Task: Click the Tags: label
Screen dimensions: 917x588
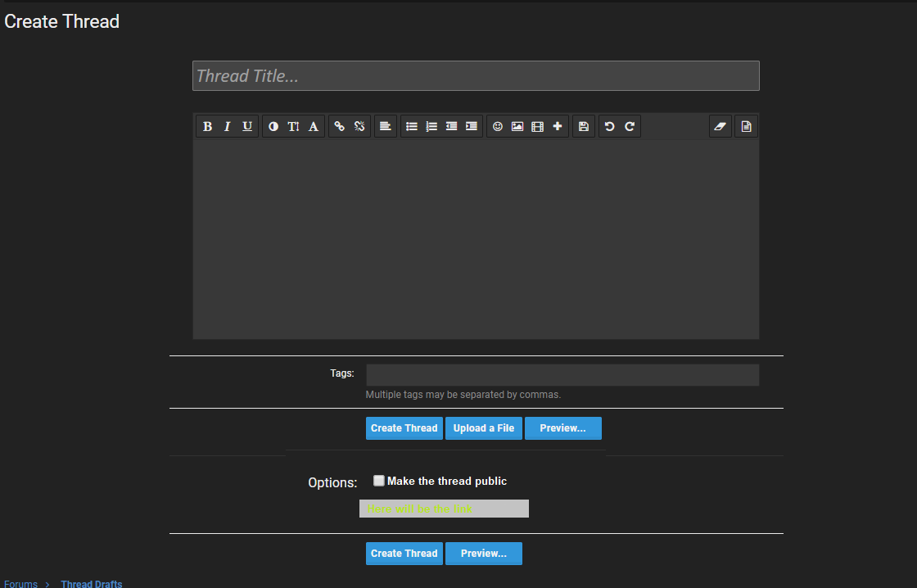Action: (x=342, y=373)
